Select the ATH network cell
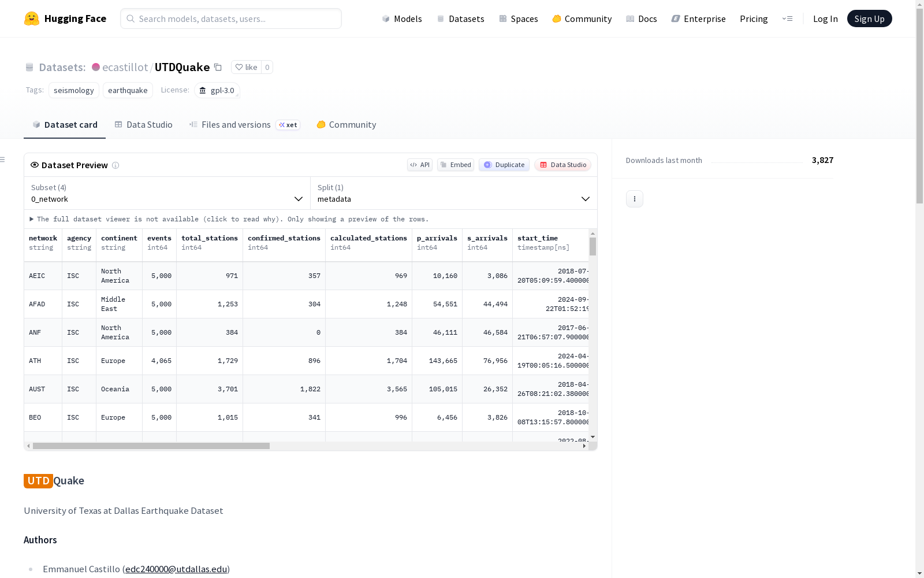Viewport: 924px width, 578px height. 43,361
